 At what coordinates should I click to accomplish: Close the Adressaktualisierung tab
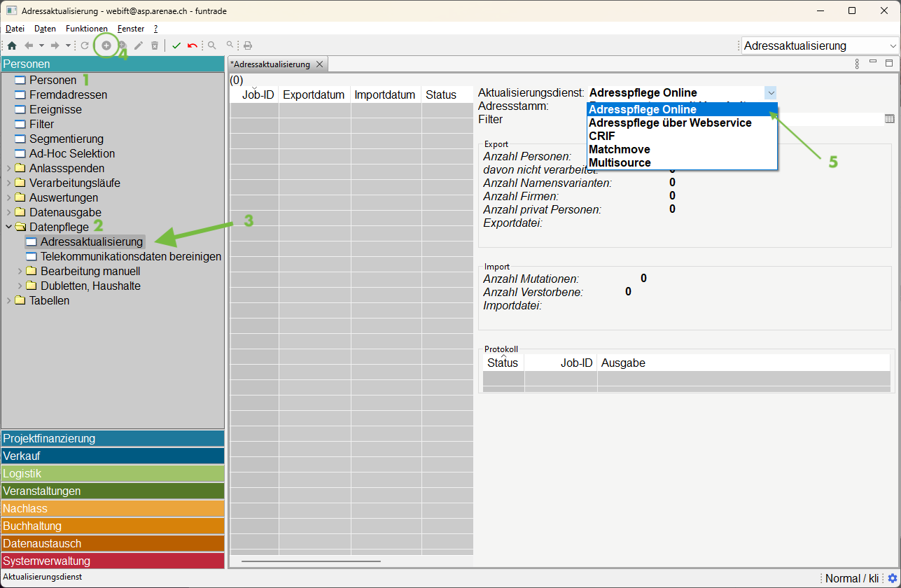[319, 64]
